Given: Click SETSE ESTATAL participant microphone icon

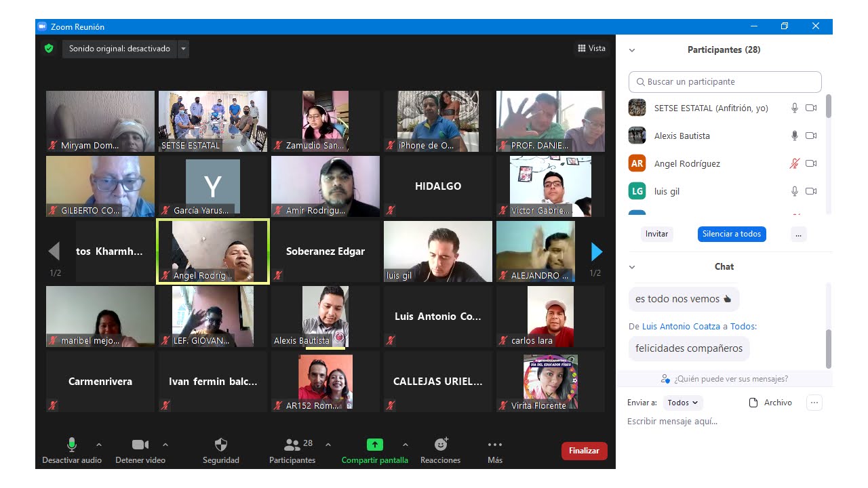Looking at the screenshot, I should (795, 108).
